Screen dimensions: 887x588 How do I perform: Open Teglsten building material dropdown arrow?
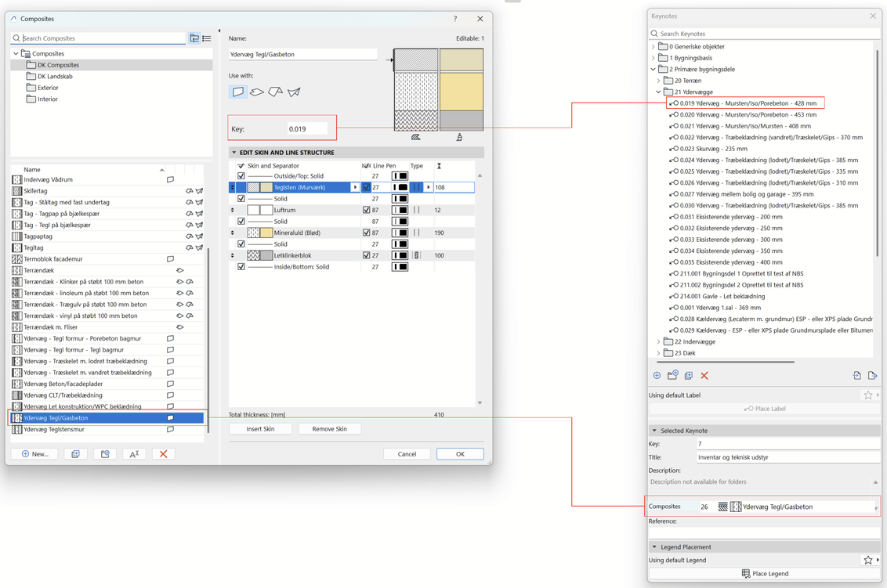click(355, 187)
